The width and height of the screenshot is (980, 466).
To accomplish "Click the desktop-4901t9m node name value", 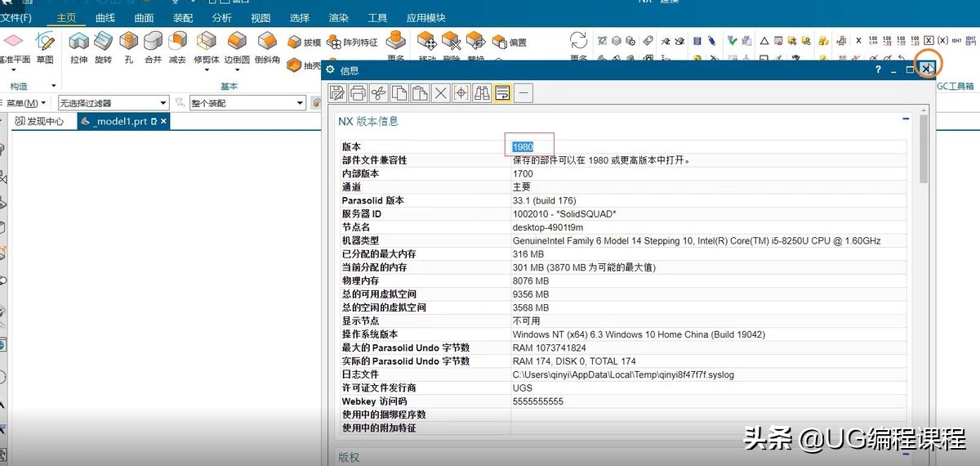I will tap(547, 227).
